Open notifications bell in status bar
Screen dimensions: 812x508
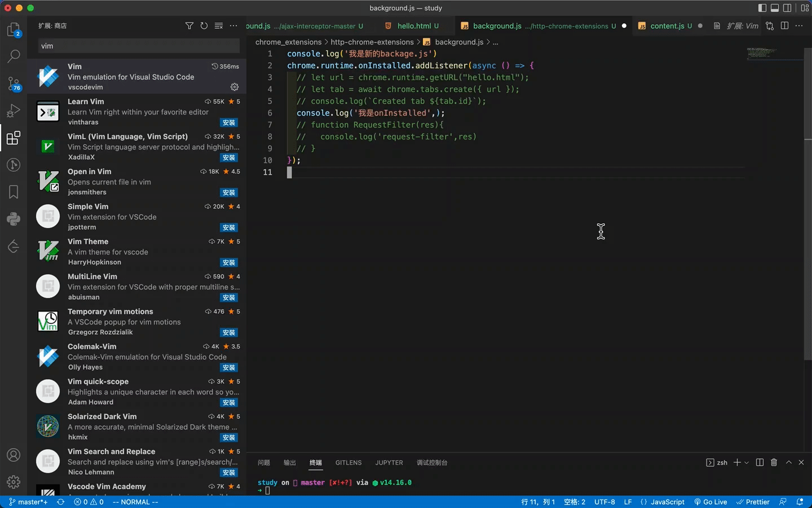point(800,502)
